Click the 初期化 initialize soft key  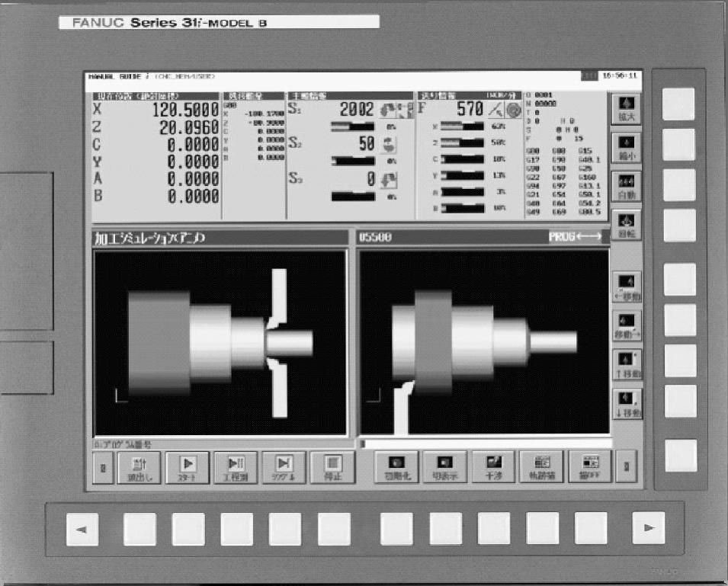(396, 467)
